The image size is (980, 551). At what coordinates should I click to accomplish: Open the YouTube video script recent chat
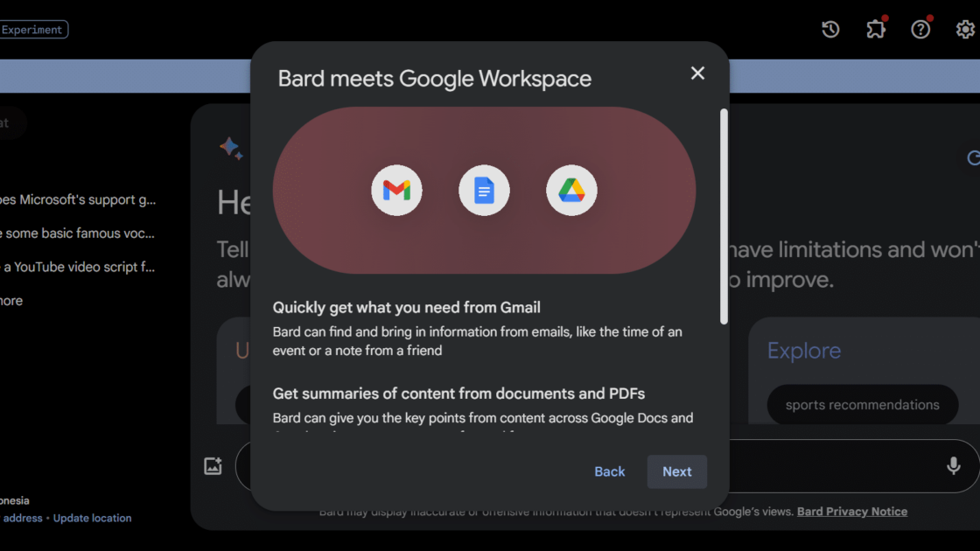coord(78,268)
